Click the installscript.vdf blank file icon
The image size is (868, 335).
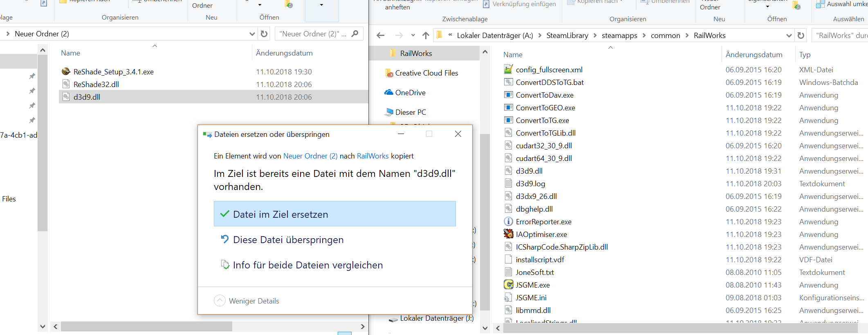click(x=508, y=259)
